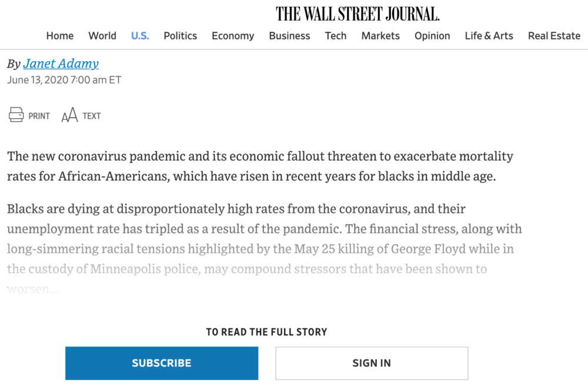
Task: Navigate to the Economy section
Action: (x=233, y=36)
